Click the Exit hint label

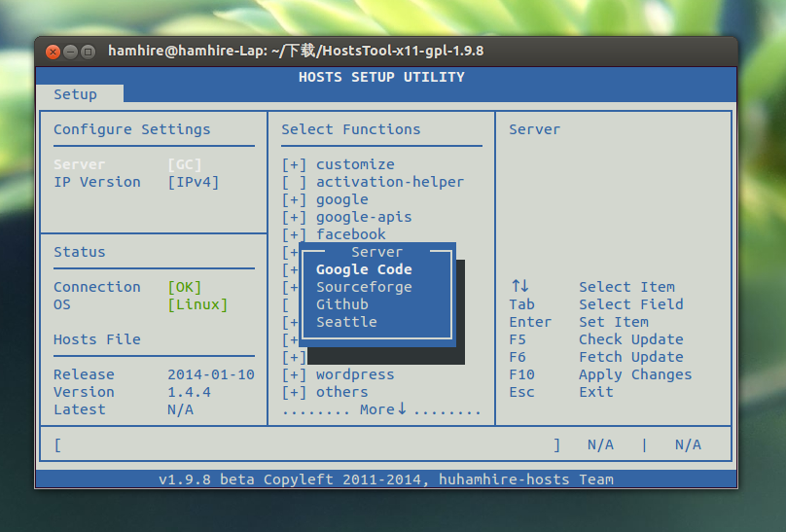[596, 392]
